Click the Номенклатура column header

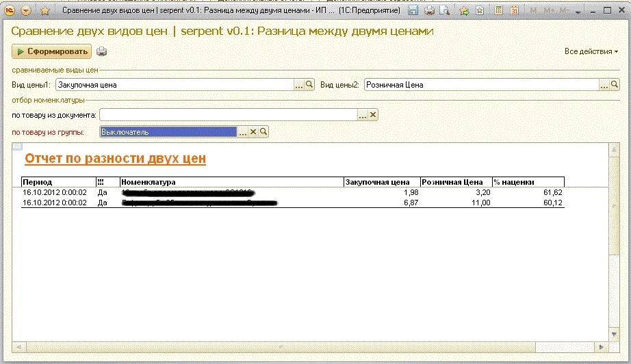[232, 182]
